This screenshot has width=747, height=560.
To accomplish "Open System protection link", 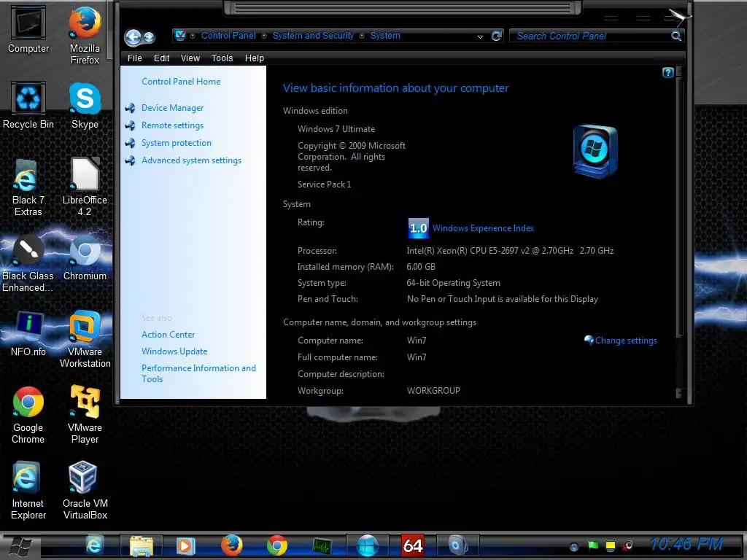I will 177,143.
